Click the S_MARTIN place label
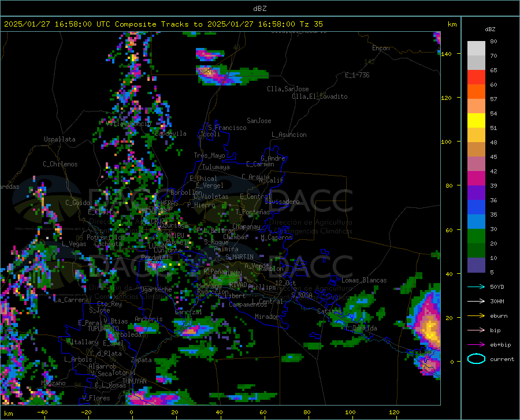Image resolution: width=520 pixels, height=420 pixels. pyautogui.click(x=239, y=257)
